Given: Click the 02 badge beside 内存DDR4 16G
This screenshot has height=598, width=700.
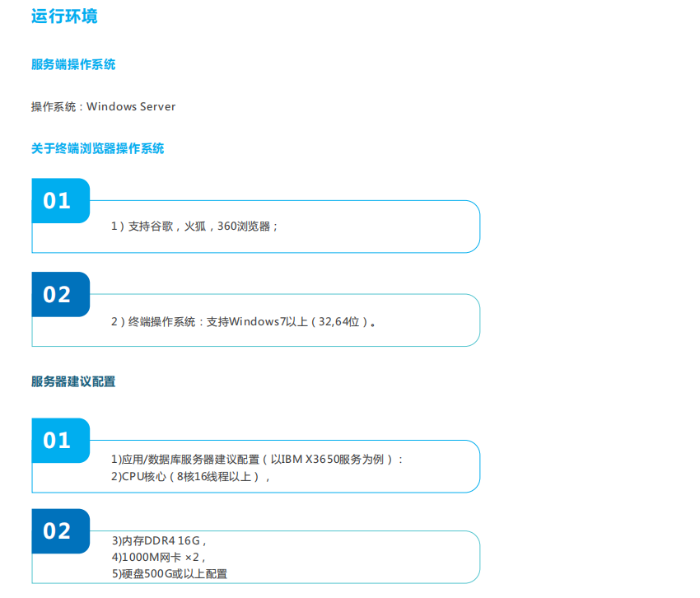Looking at the screenshot, I should pyautogui.click(x=61, y=531).
